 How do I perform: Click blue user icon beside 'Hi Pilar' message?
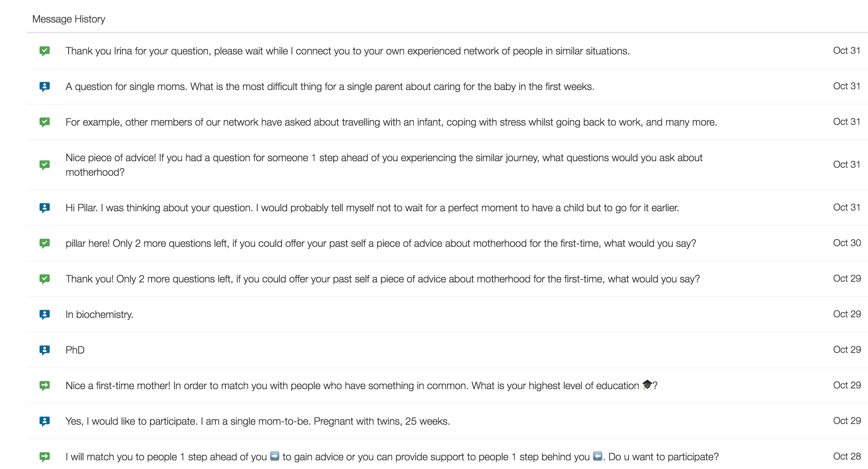click(45, 208)
